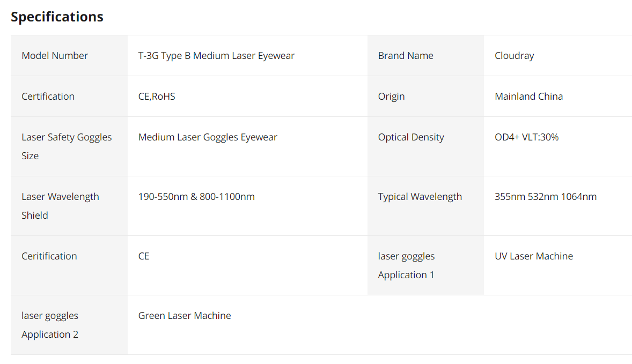Click the Brand Name label
This screenshot has height=364, width=632.
406,56
